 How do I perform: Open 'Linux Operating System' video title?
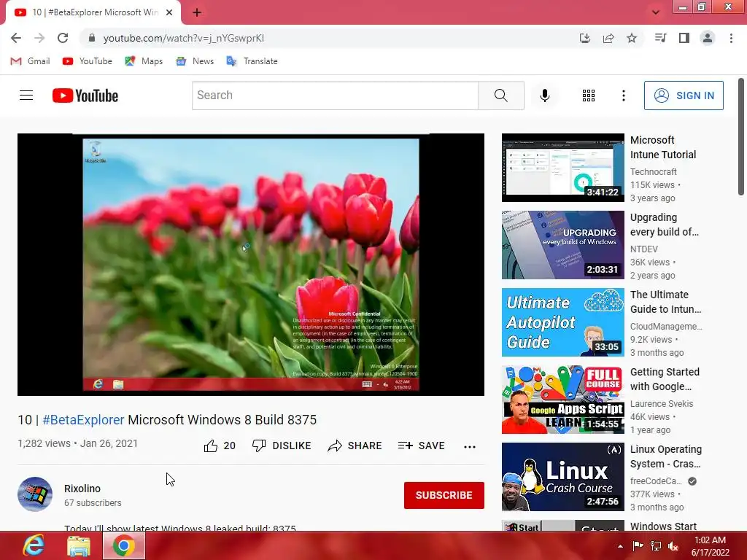(666, 456)
